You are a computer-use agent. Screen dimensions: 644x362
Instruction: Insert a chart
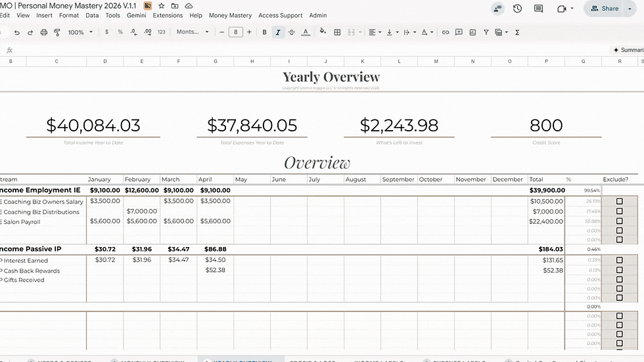(x=472, y=32)
